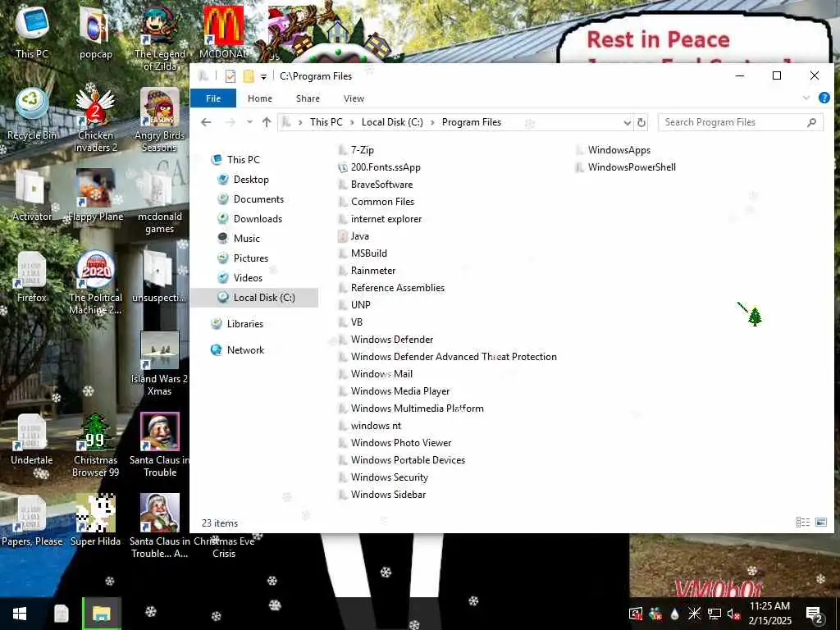Image resolution: width=840 pixels, height=630 pixels.
Task: Select the Christmas Browser 99 icon
Action: click(x=95, y=445)
